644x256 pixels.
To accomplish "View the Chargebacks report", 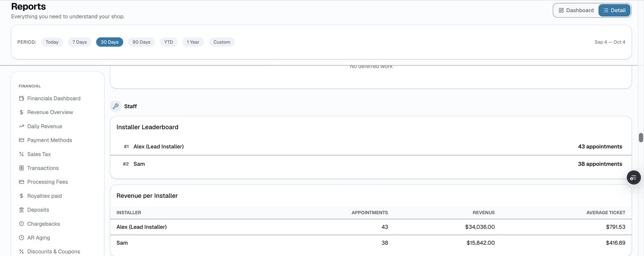I will pyautogui.click(x=43, y=224).
